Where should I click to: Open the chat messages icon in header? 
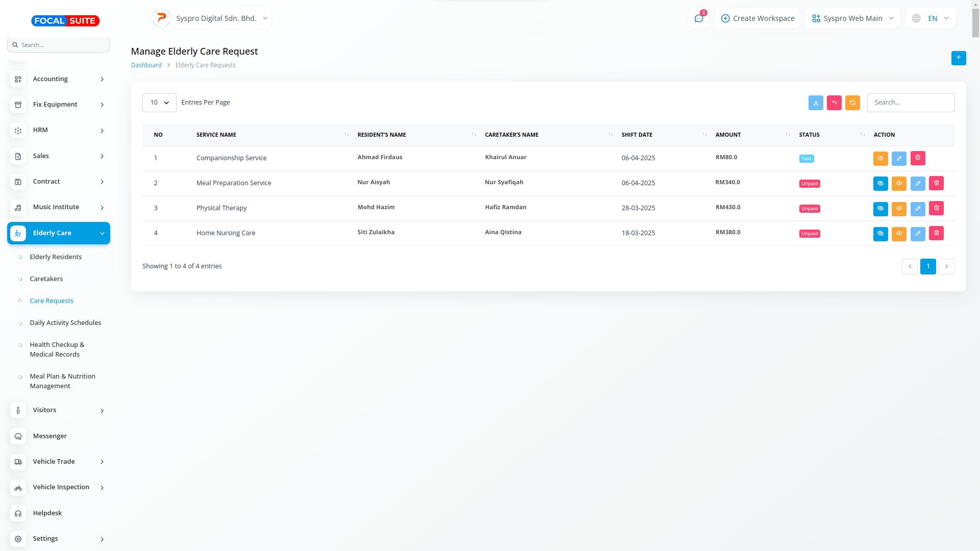tap(698, 18)
